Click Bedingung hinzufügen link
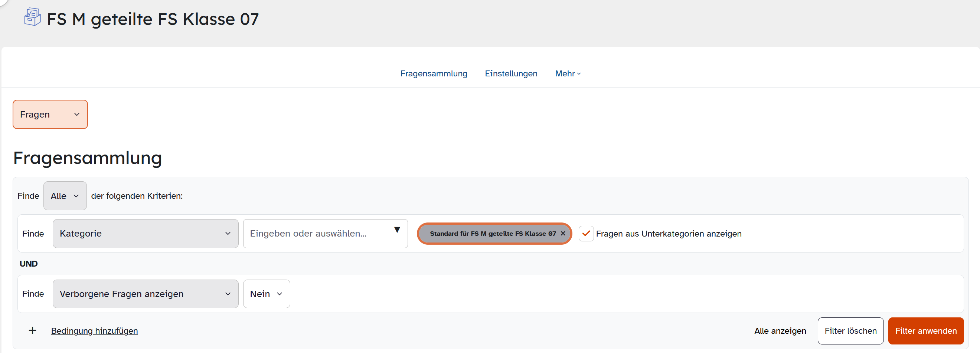The width and height of the screenshot is (980, 353). 94,331
